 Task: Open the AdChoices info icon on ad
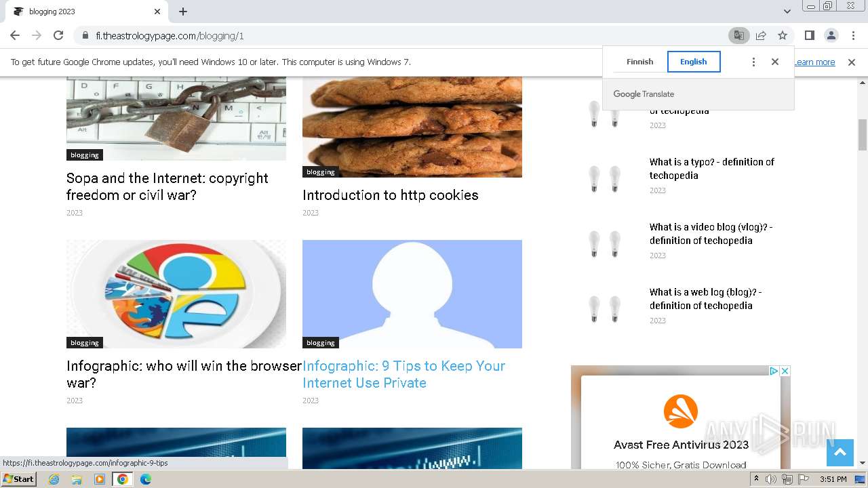pos(774,371)
